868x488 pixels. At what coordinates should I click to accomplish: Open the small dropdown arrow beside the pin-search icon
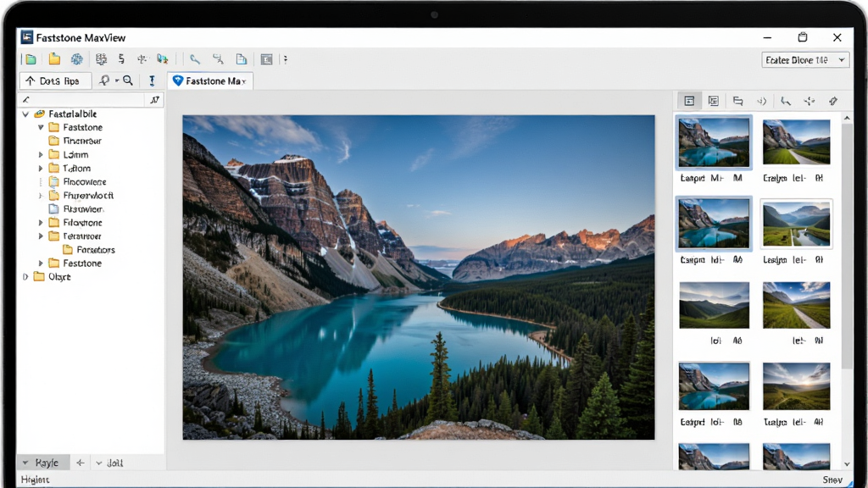(x=117, y=80)
